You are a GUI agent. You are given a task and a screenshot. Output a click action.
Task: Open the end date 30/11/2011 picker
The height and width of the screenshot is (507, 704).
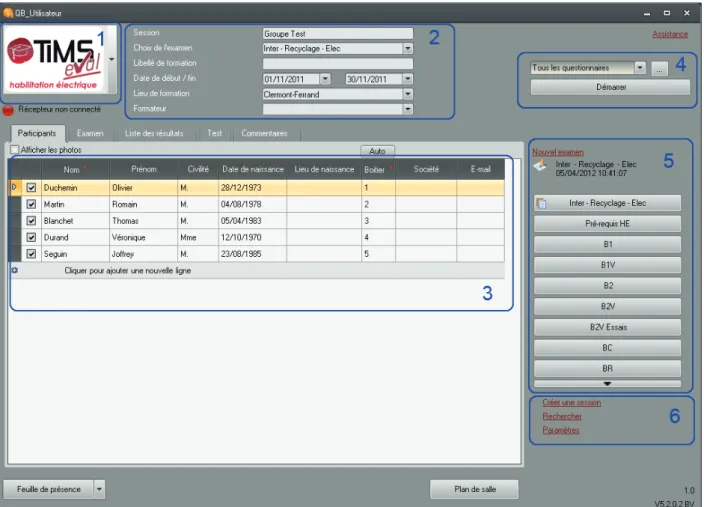pyautogui.click(x=407, y=79)
